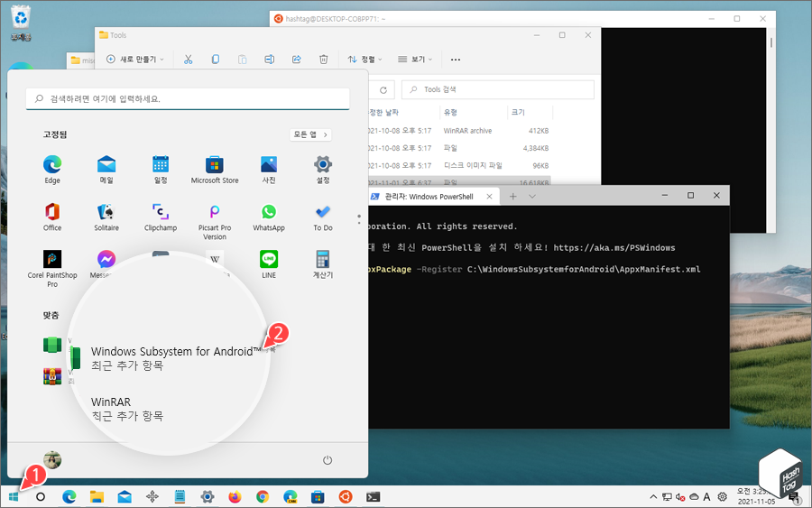
Task: Launch WhatsApp from pinned apps
Action: coord(269,217)
